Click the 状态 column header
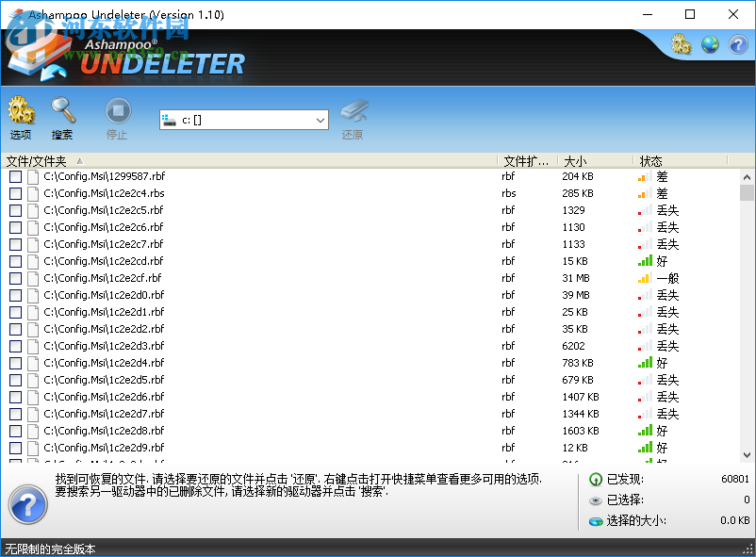756x557 pixels. click(650, 160)
